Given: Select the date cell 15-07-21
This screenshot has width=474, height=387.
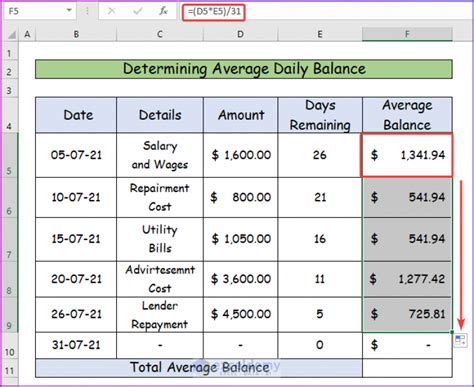Looking at the screenshot, I should 76,239.
